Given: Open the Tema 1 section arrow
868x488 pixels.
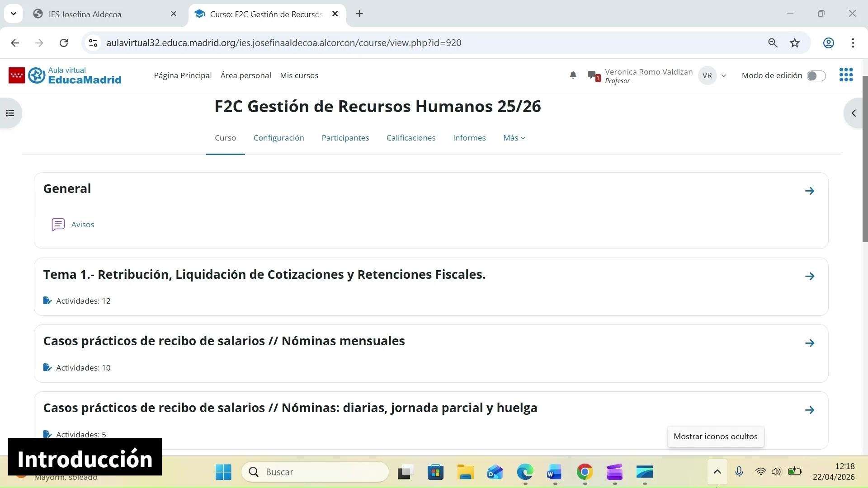Looking at the screenshot, I should (x=810, y=276).
